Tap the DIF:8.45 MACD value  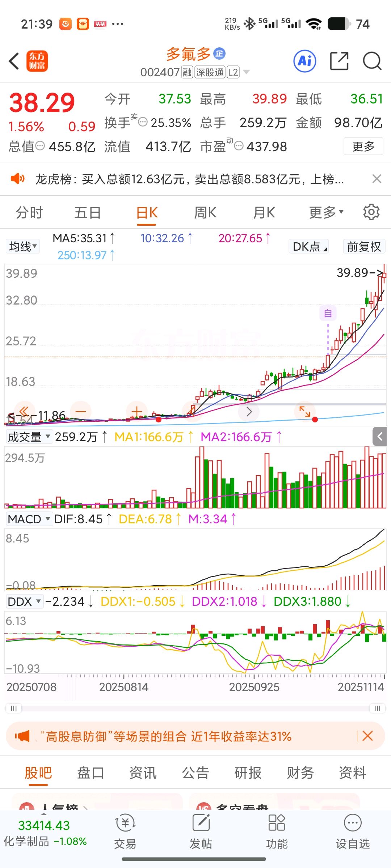click(x=83, y=519)
